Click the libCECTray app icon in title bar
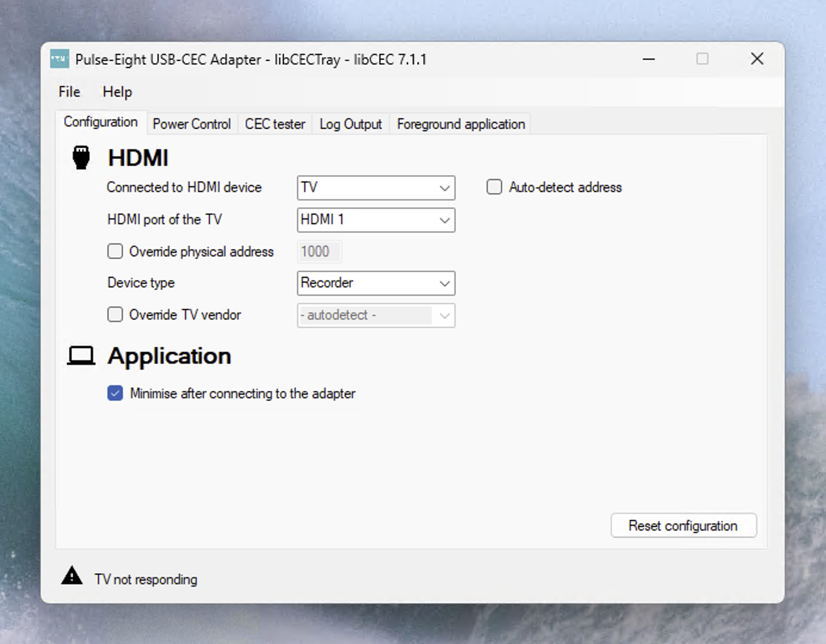Image resolution: width=826 pixels, height=644 pixels. [x=59, y=59]
